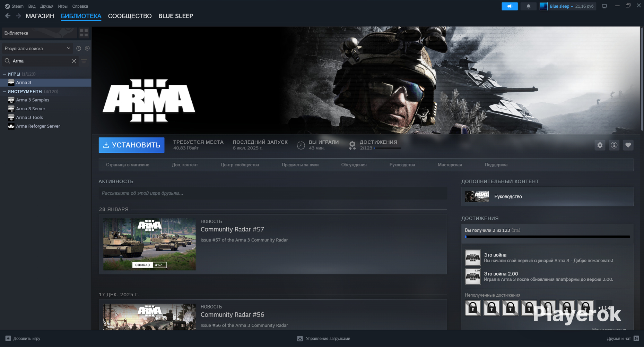Screen dimensions: 644x347
Task: Select Arma 3 Samples in the list
Action: pyautogui.click(x=46, y=100)
